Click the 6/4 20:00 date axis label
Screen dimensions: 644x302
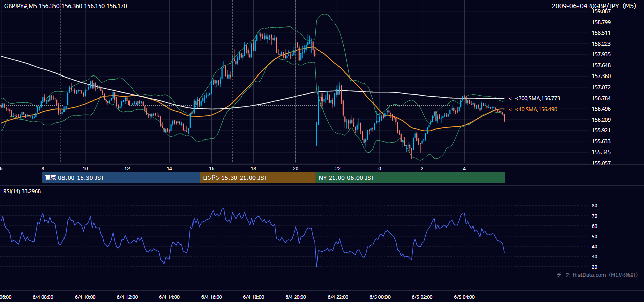[x=296, y=297]
